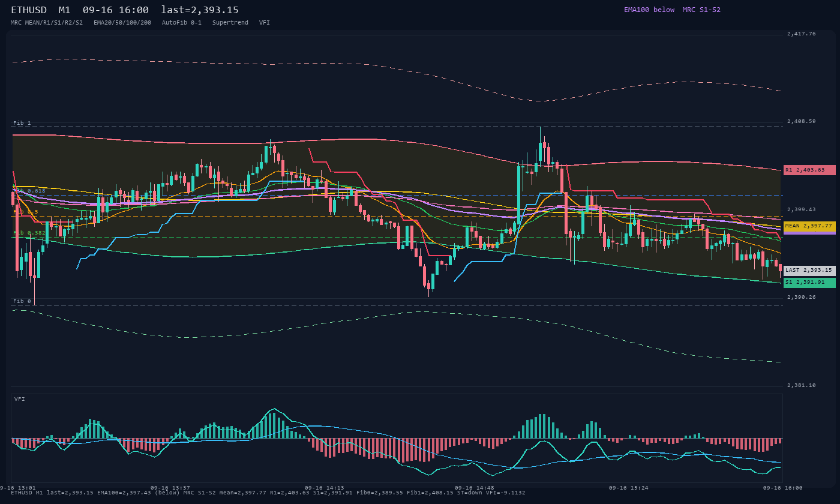840x504 pixels.
Task: Click the red 'R1 2,403.63' price tag
Action: point(809,170)
